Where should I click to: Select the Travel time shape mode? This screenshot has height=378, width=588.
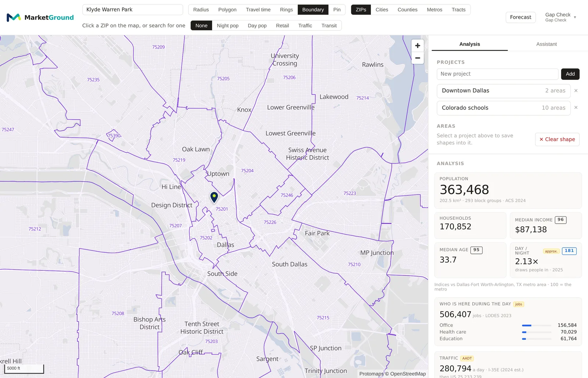click(x=258, y=10)
